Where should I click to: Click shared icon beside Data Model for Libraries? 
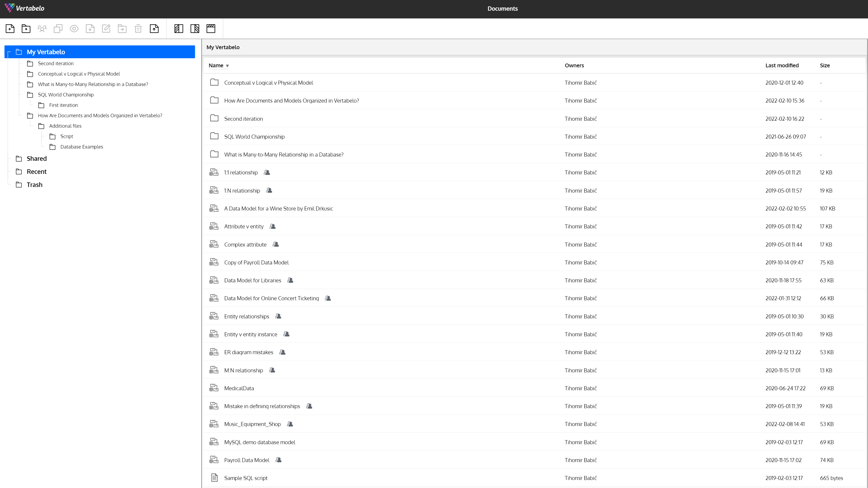(290, 280)
